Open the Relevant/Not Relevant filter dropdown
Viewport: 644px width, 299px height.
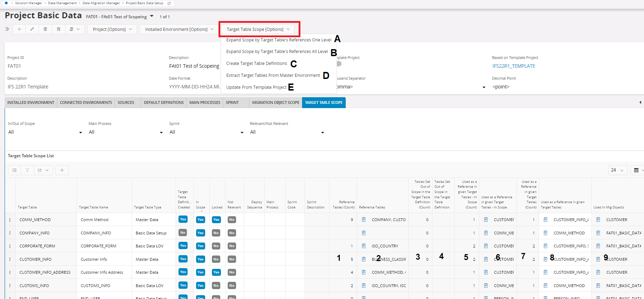click(x=323, y=132)
